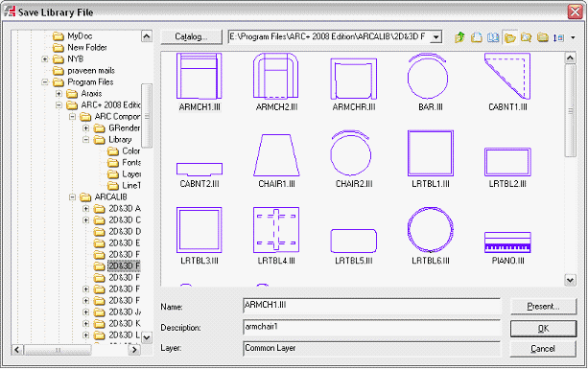Click the Present... button
This screenshot has width=588, height=369.
(x=543, y=307)
